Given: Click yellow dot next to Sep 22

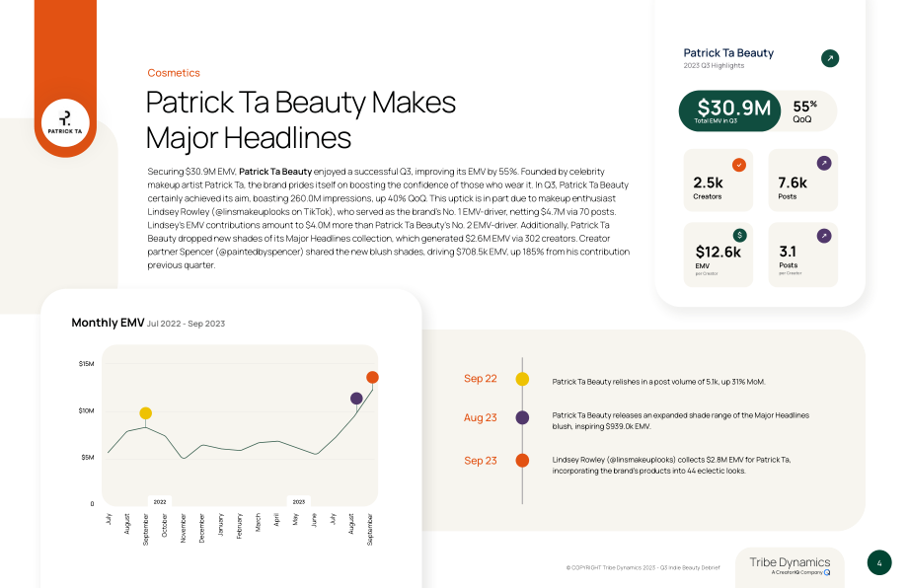Looking at the screenshot, I should (522, 379).
